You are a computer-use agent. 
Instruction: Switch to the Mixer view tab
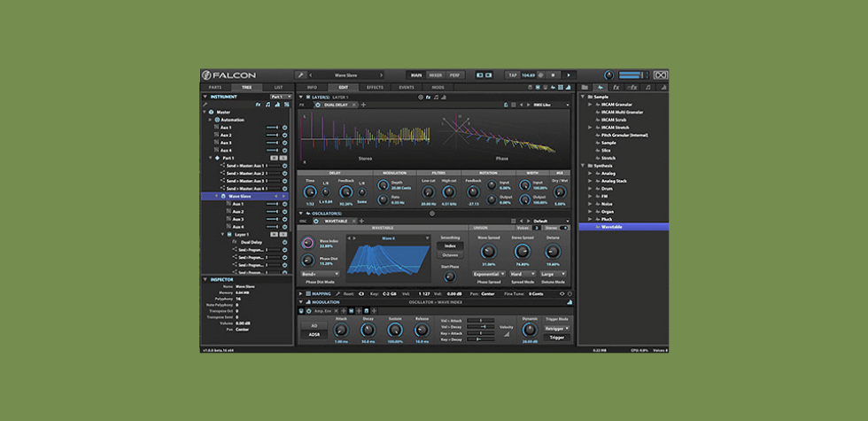coord(436,75)
